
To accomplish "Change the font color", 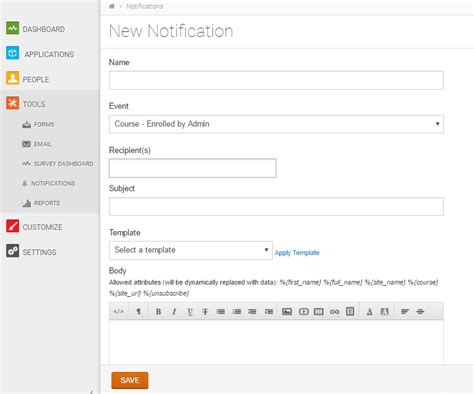I will click(x=369, y=312).
